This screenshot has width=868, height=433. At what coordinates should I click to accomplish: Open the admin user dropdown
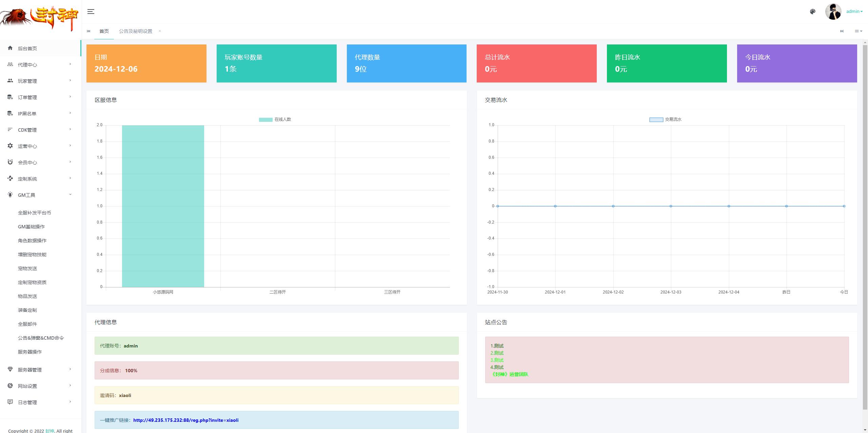(854, 12)
